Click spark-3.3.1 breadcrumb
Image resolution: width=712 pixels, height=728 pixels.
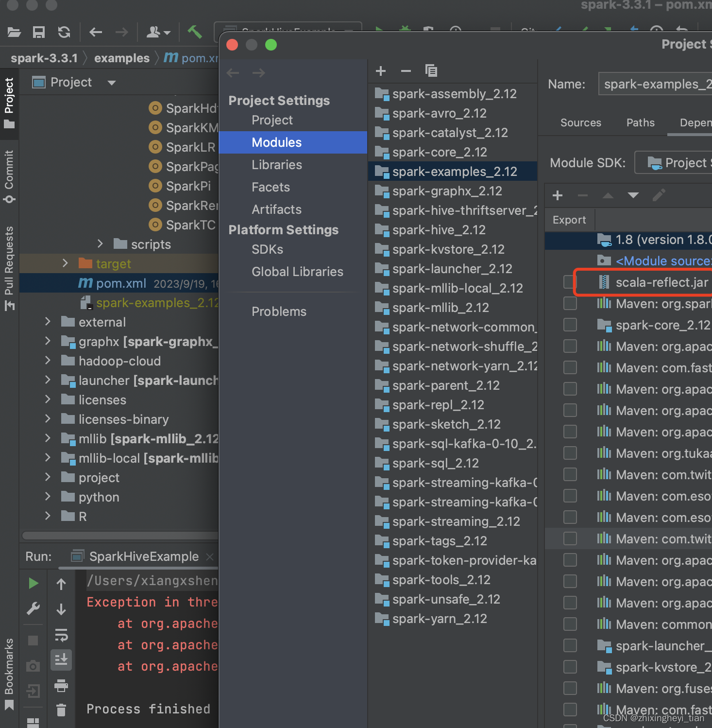coord(44,58)
